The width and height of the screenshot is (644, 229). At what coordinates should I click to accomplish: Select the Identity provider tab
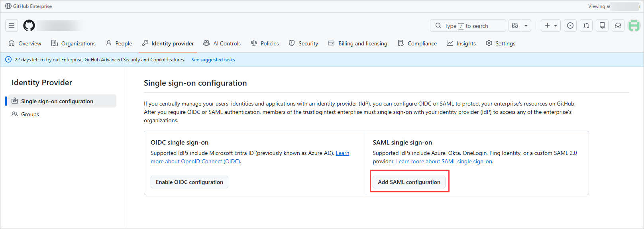168,43
